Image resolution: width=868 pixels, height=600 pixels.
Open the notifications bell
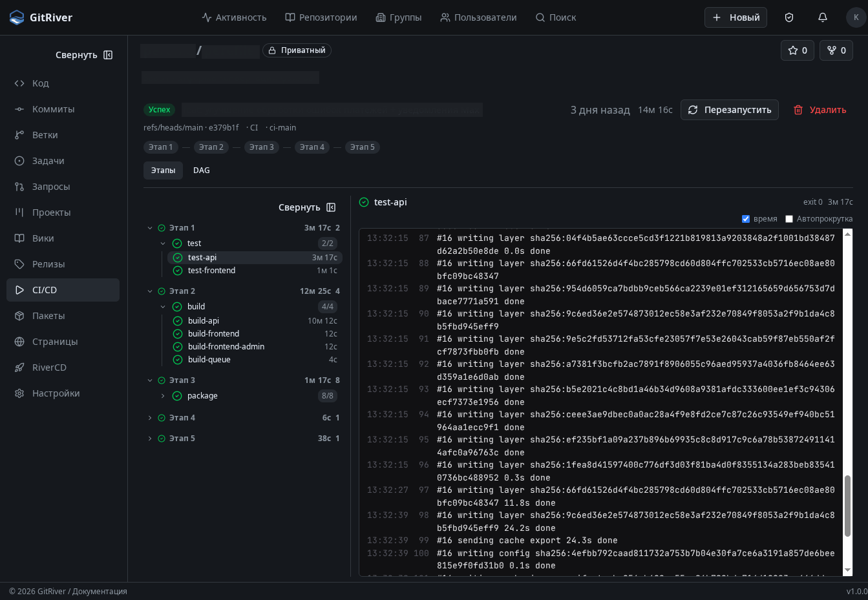pyautogui.click(x=823, y=17)
